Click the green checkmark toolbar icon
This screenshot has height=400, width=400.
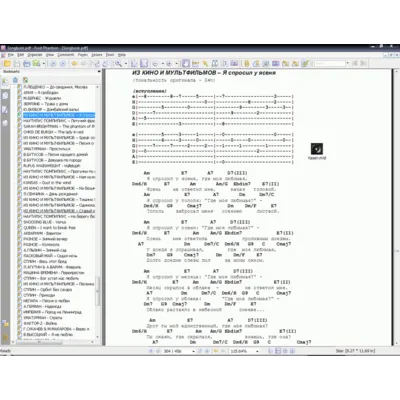click(305, 63)
